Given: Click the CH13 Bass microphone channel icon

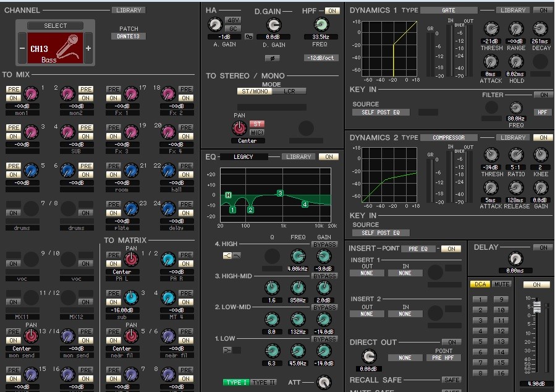Looking at the screenshot, I should 55,48.
